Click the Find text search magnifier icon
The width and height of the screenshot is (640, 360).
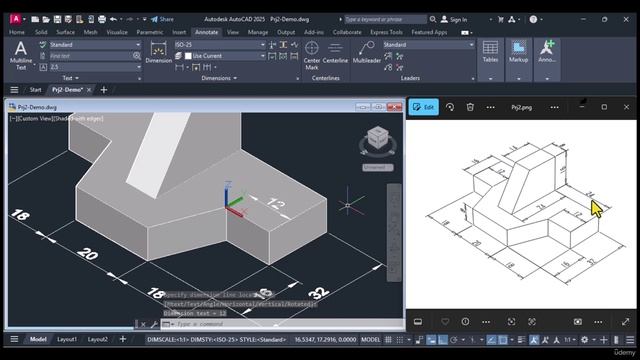pyautogui.click(x=136, y=56)
